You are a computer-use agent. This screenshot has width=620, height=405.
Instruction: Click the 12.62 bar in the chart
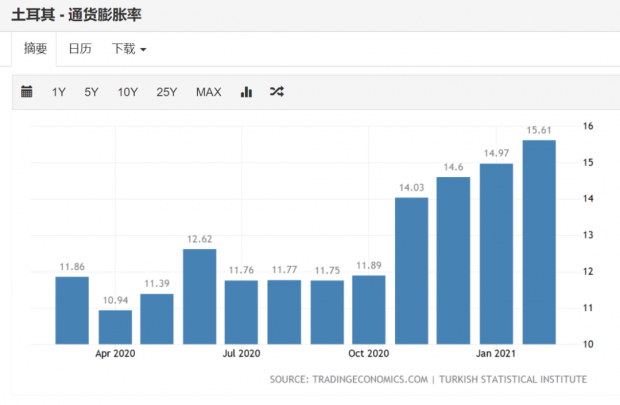click(x=199, y=297)
